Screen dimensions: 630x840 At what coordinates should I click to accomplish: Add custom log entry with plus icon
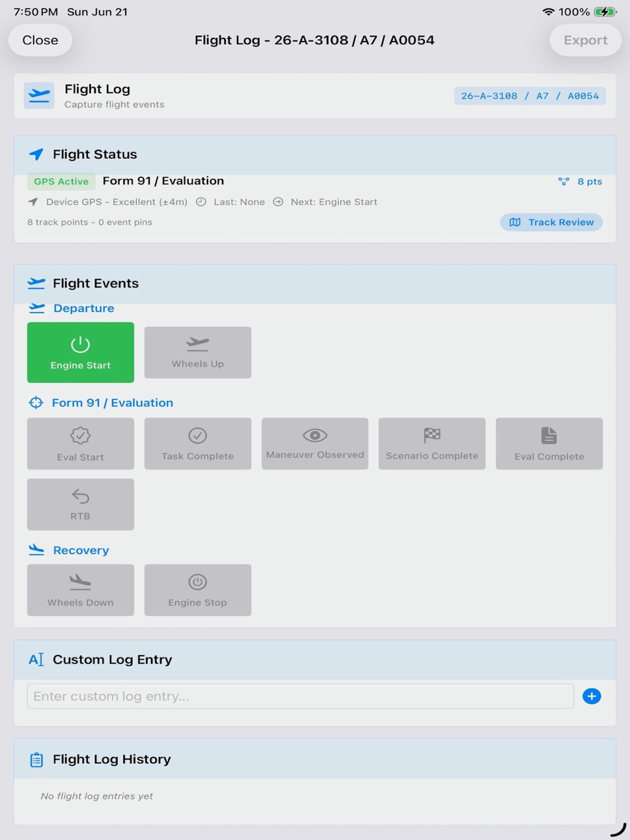click(x=592, y=696)
